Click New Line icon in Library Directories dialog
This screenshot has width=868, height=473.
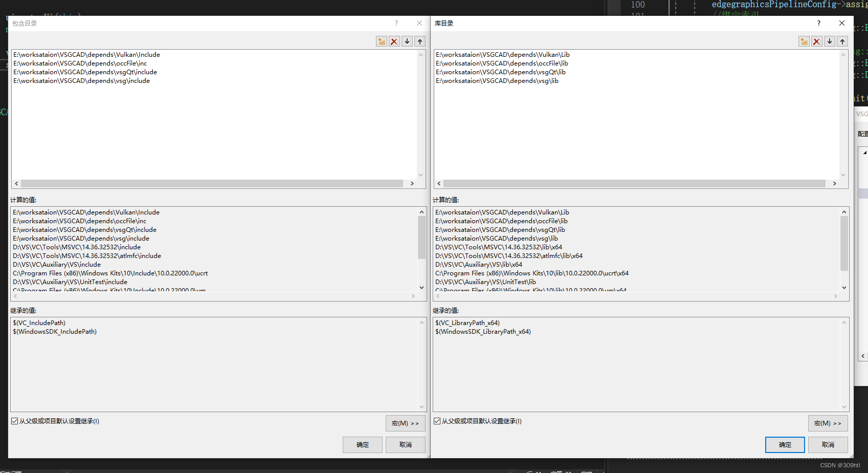[x=804, y=41]
